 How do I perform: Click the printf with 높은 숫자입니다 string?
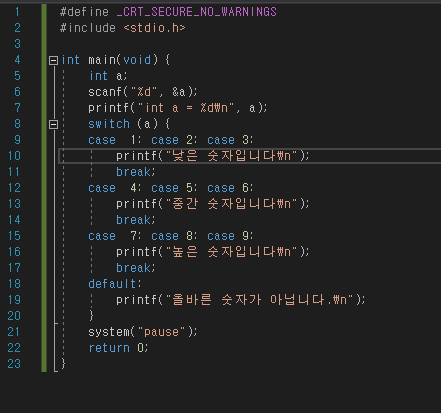pos(213,252)
